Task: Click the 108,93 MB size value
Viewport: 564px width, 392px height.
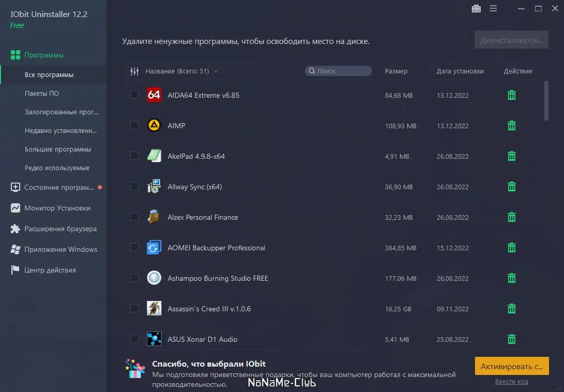Action: (x=400, y=126)
